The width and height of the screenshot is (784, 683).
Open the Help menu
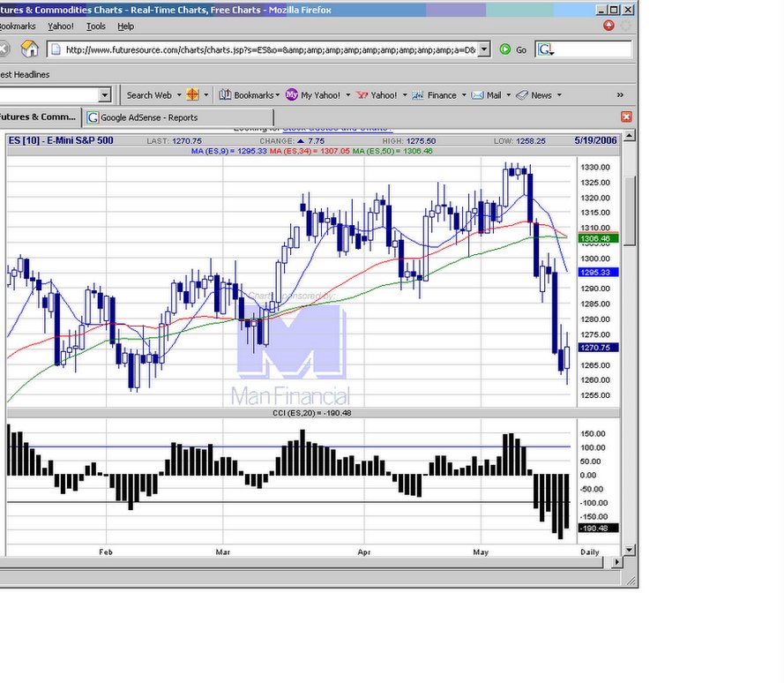[x=125, y=26]
